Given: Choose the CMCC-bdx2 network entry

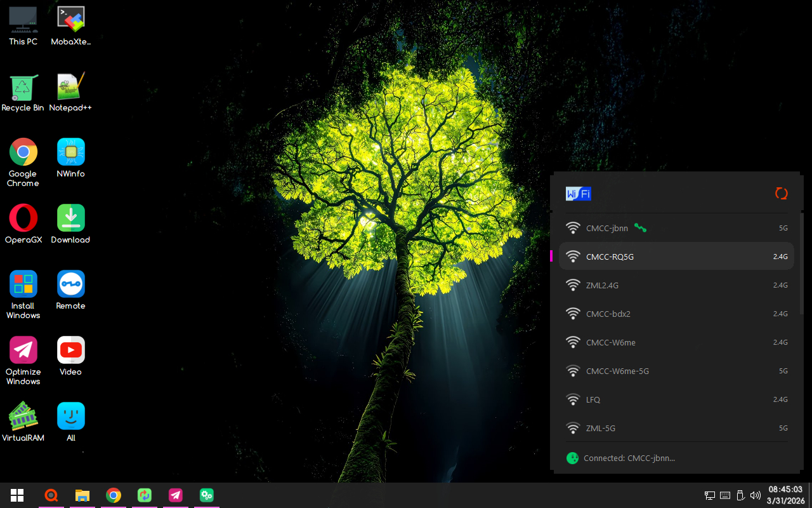Looking at the screenshot, I should coord(676,314).
